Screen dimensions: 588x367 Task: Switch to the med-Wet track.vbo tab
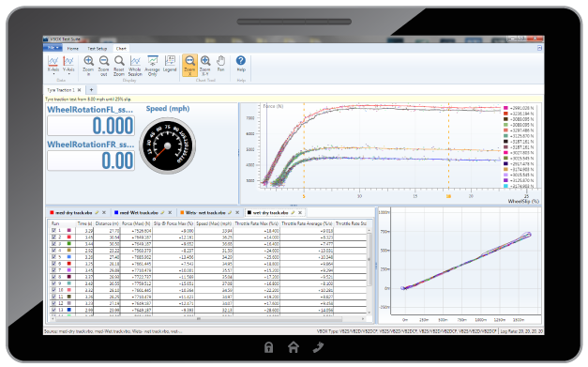[x=139, y=213]
